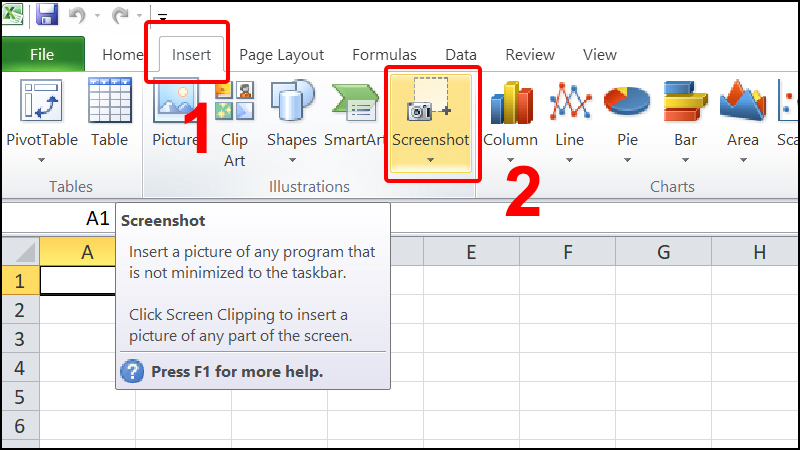Open the Bar chart menu
The height and width of the screenshot is (450, 800).
685,158
